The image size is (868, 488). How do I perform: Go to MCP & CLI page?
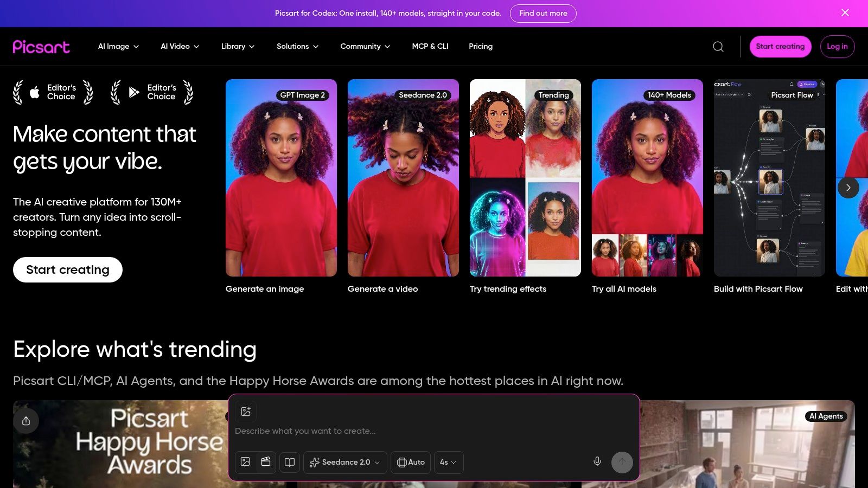tap(430, 47)
